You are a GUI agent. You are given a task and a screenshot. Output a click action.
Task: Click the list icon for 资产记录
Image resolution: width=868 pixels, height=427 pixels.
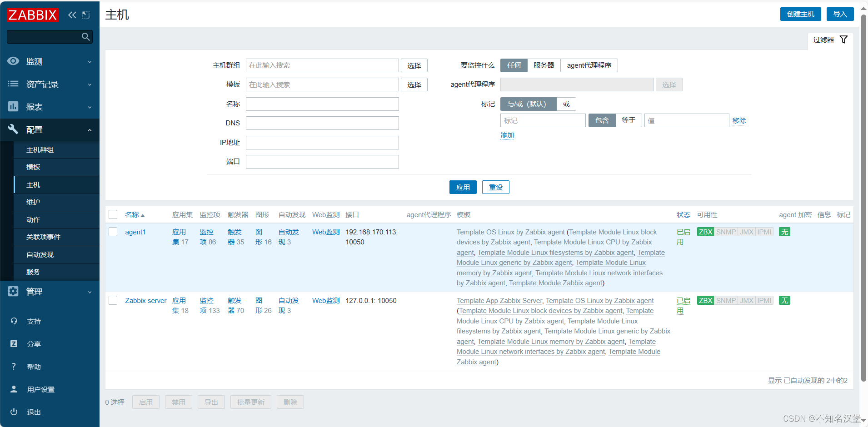[13, 84]
